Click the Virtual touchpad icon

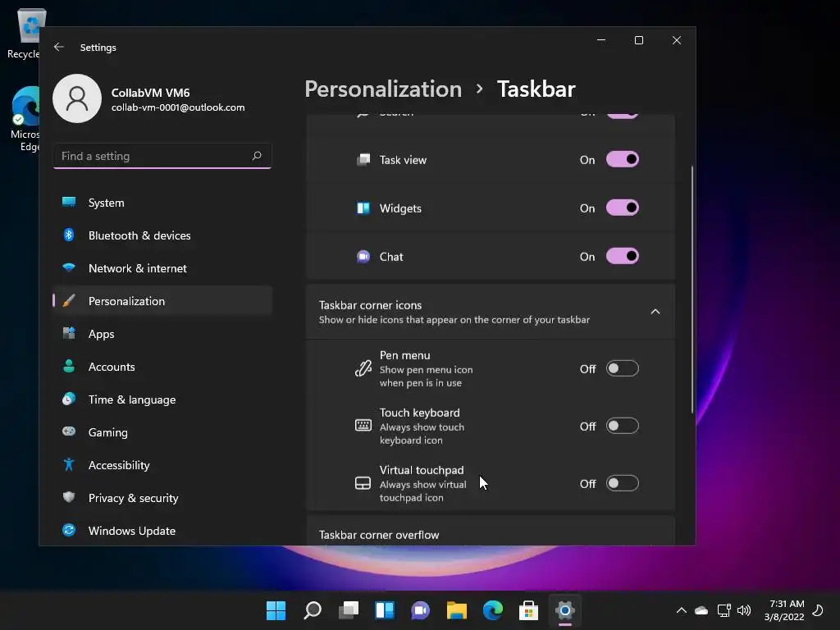tap(363, 483)
